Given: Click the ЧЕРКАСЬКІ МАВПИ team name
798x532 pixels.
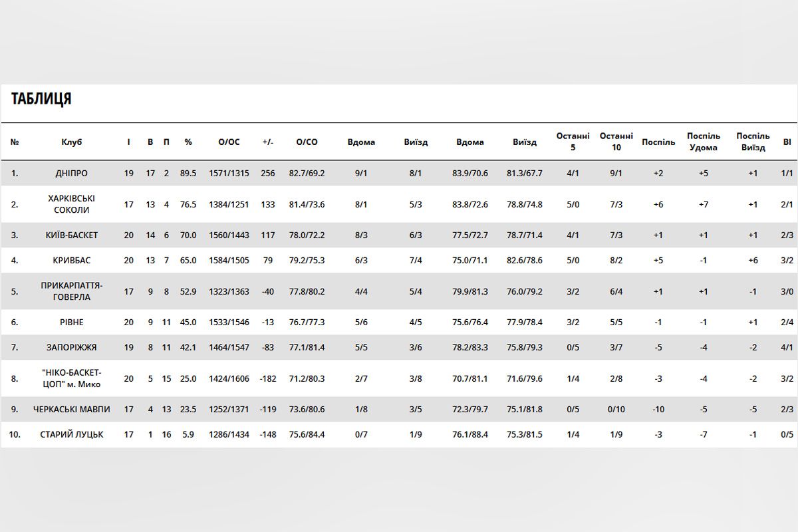Looking at the screenshot, I should click(x=71, y=410).
